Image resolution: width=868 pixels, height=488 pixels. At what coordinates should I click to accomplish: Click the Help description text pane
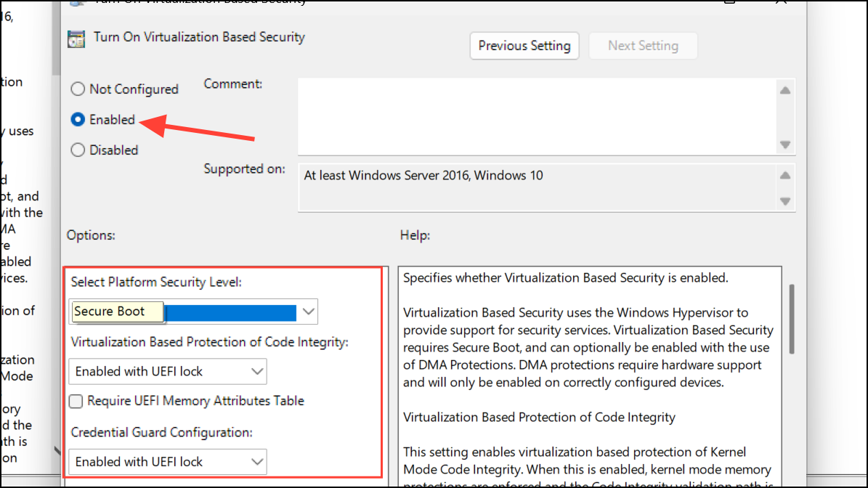coord(590,376)
